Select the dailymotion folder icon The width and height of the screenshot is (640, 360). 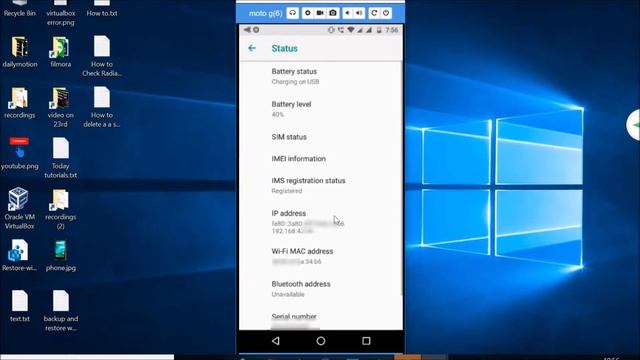pyautogui.click(x=20, y=52)
